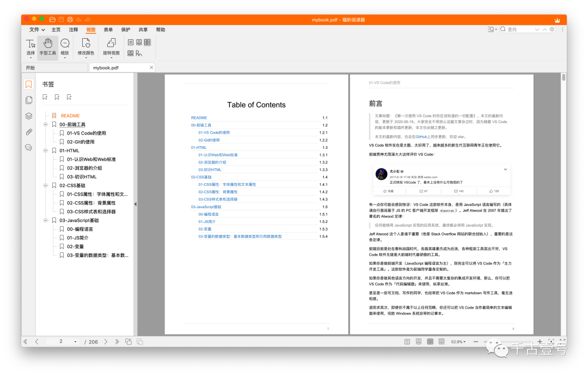Click the open file folder icon
Screen dimensions: 588x375
(52, 20)
